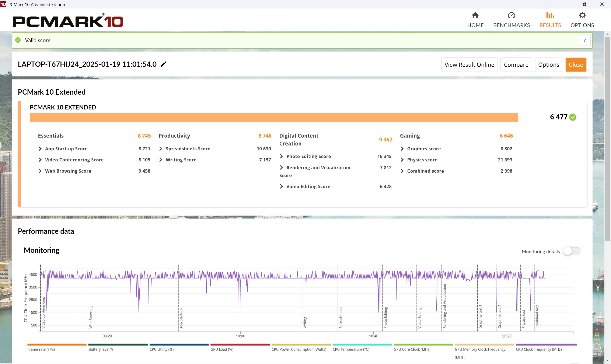Click pencil icon to rename result
The width and height of the screenshot is (611, 364).
[163, 64]
